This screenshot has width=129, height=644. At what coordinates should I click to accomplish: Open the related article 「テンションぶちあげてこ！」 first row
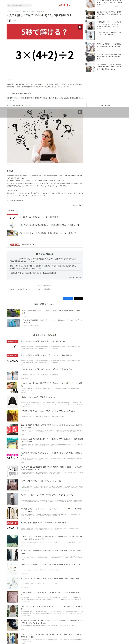tap(45, 260)
